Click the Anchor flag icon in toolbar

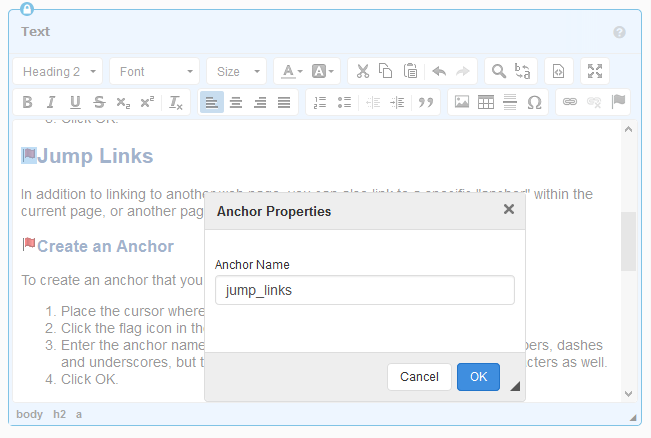(x=618, y=102)
